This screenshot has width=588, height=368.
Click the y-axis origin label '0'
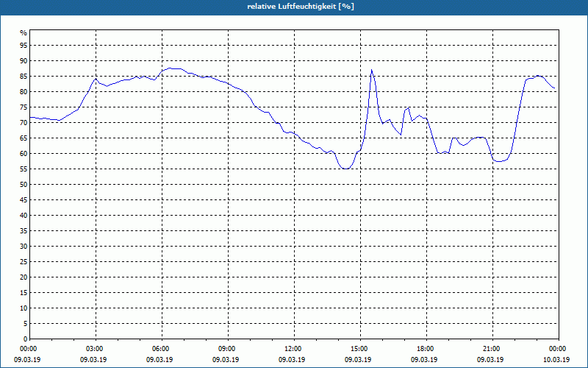(x=25, y=339)
